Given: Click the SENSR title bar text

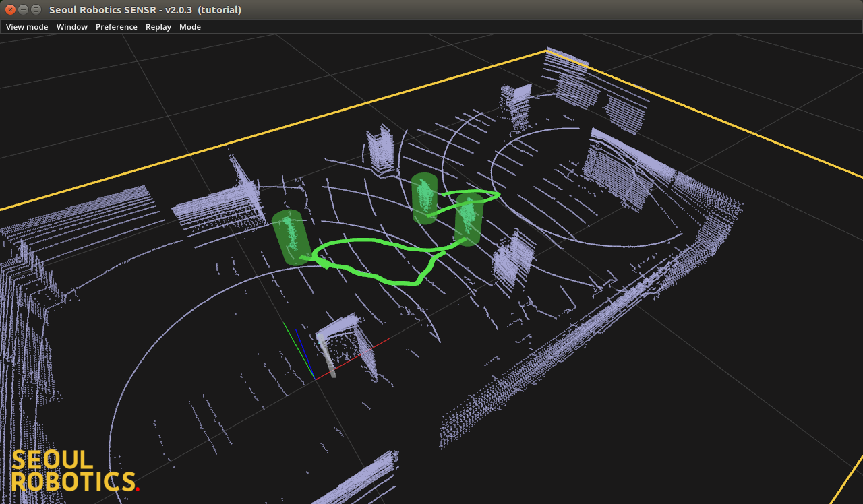Looking at the screenshot, I should click(x=145, y=9).
